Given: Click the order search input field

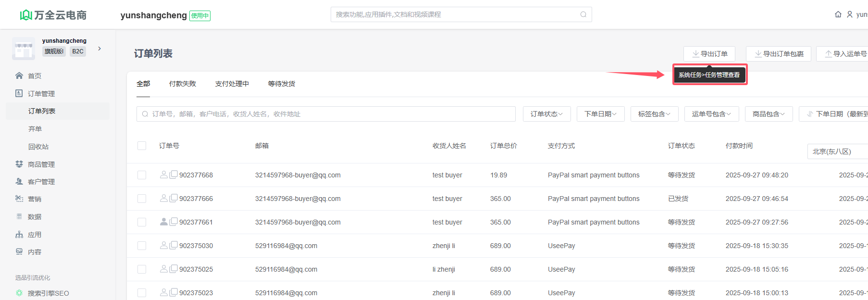Looking at the screenshot, I should [x=327, y=114].
